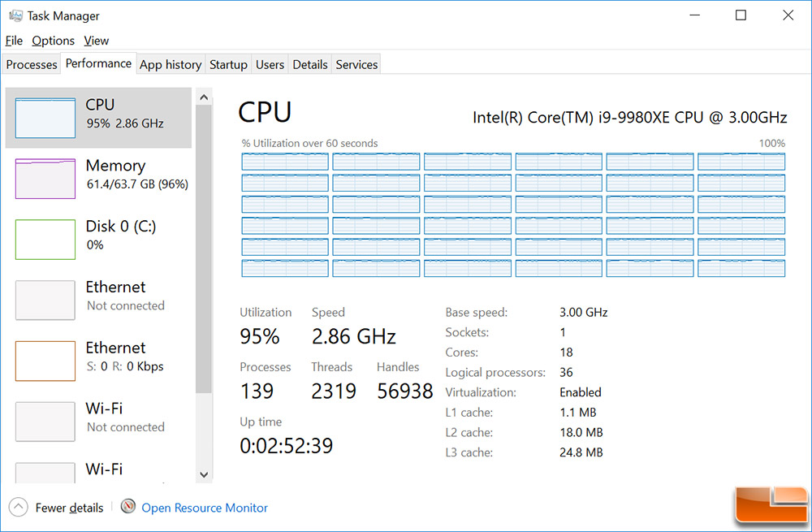Open the Startup tab

pyautogui.click(x=228, y=65)
